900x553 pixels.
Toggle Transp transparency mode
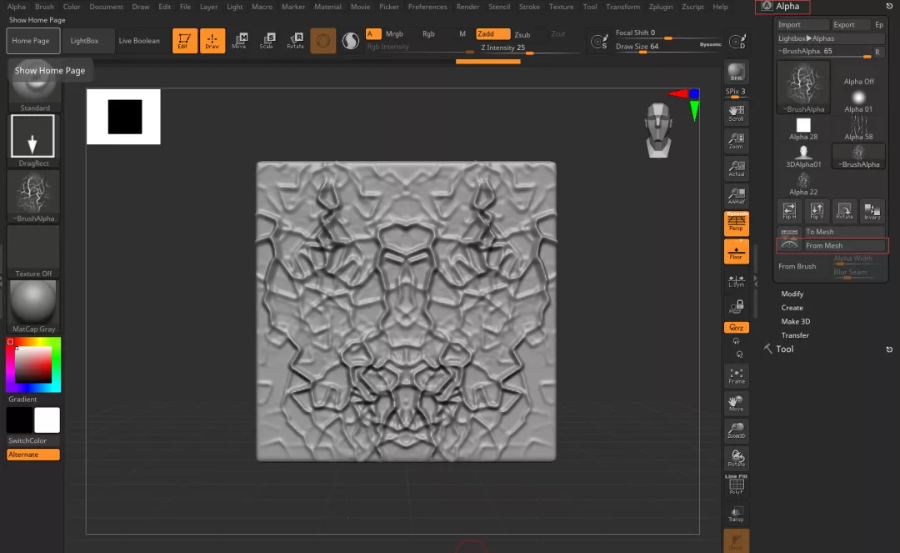coord(736,514)
